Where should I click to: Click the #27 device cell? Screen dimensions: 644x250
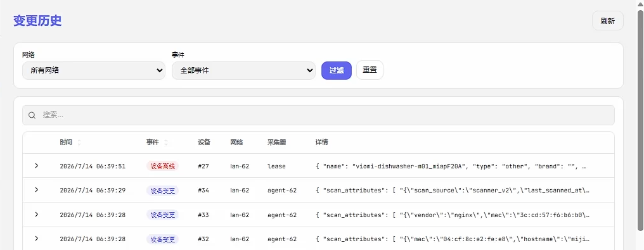coord(203,166)
